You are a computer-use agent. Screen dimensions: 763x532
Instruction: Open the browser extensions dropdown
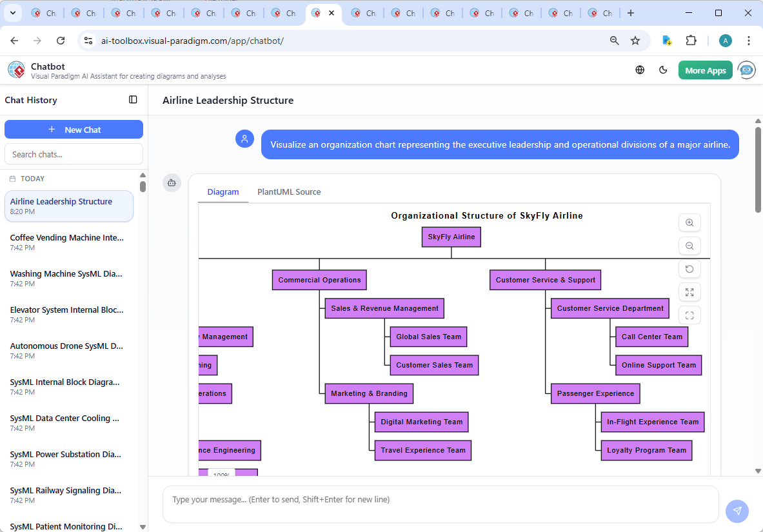(x=691, y=40)
